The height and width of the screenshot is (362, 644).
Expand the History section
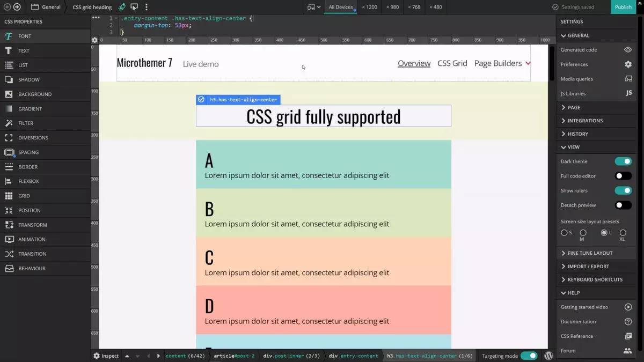[596, 134]
